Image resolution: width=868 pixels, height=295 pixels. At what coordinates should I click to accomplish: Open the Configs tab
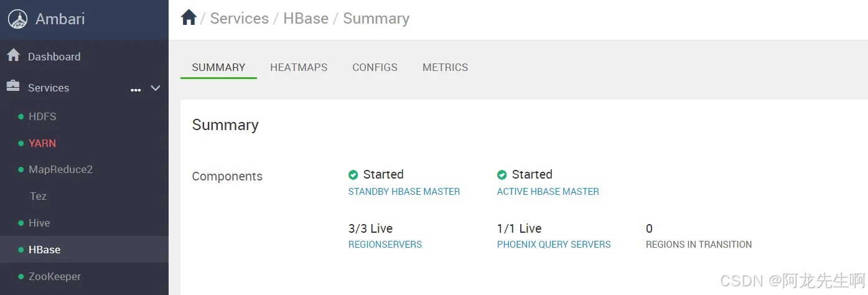pos(375,67)
